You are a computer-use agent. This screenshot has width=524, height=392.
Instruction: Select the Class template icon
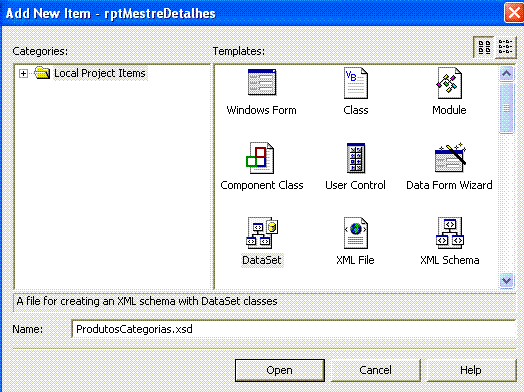click(x=356, y=83)
